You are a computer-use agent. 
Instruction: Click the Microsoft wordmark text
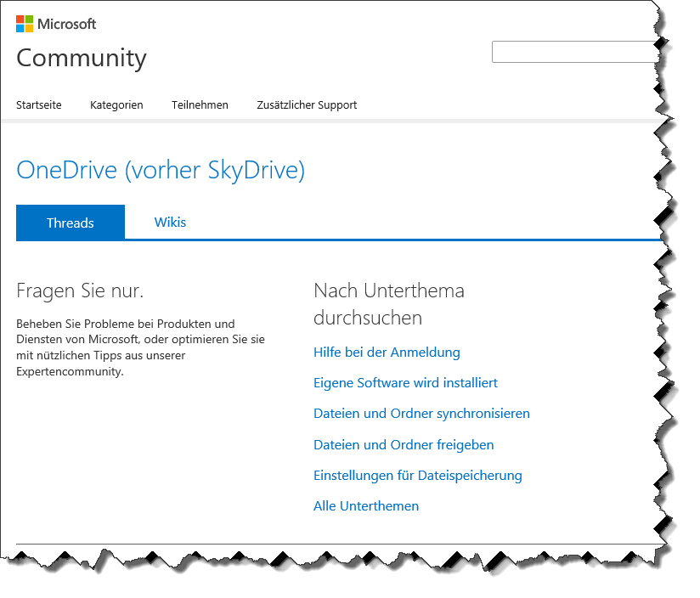(x=66, y=24)
